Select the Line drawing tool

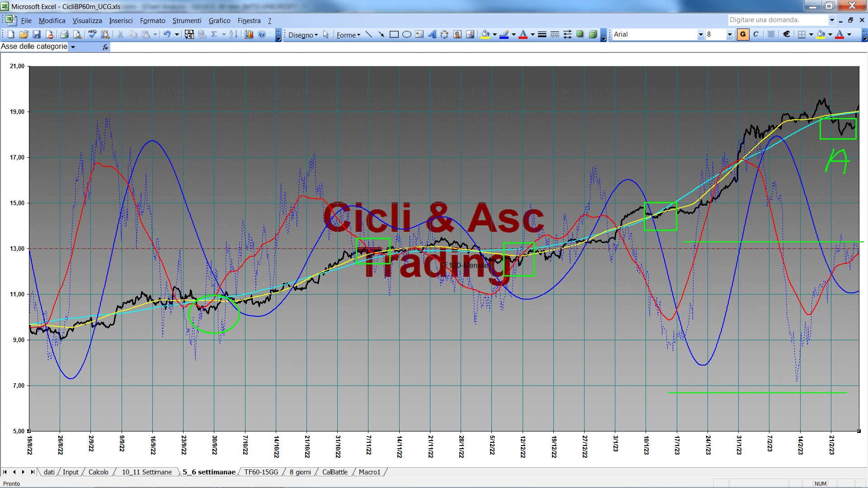[368, 34]
